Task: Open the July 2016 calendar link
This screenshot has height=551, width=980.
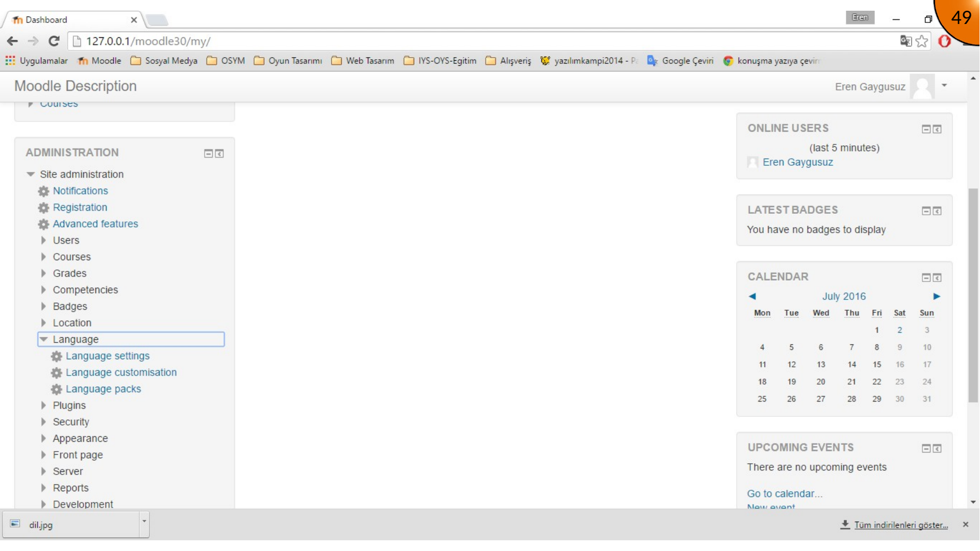Action: tap(844, 296)
